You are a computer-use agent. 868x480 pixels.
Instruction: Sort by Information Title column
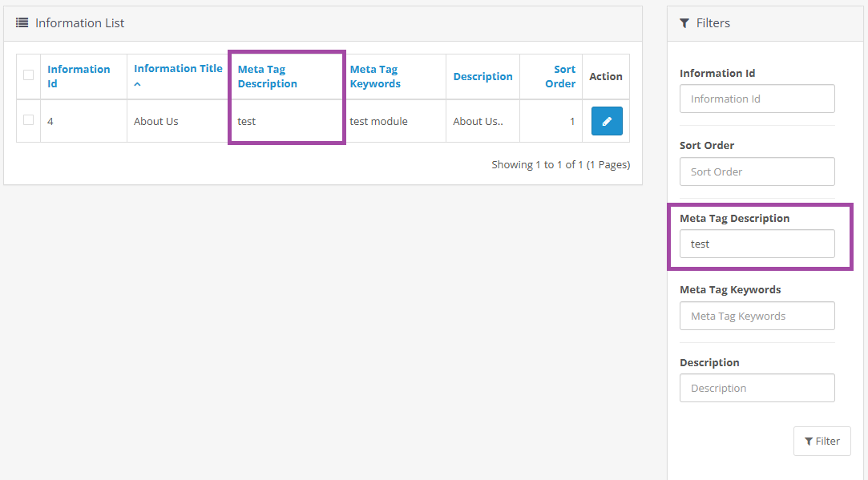point(178,69)
